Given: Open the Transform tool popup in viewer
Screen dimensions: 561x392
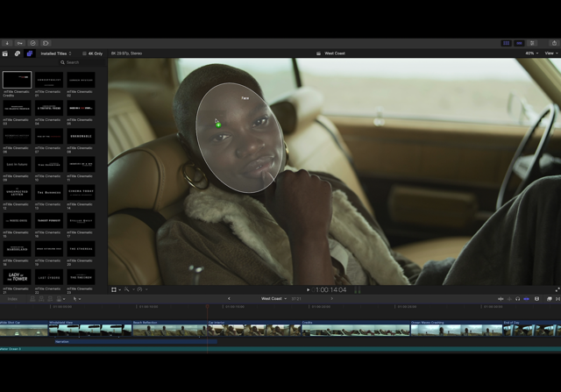Looking at the screenshot, I should coord(116,289).
